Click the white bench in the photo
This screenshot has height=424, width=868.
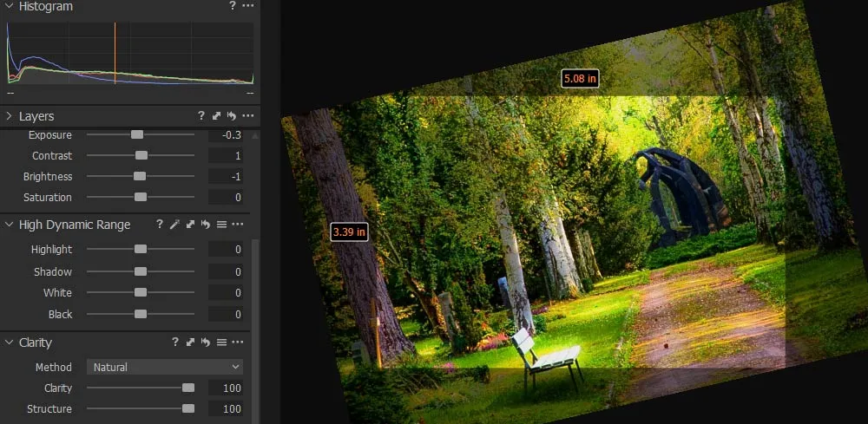pyautogui.click(x=546, y=357)
